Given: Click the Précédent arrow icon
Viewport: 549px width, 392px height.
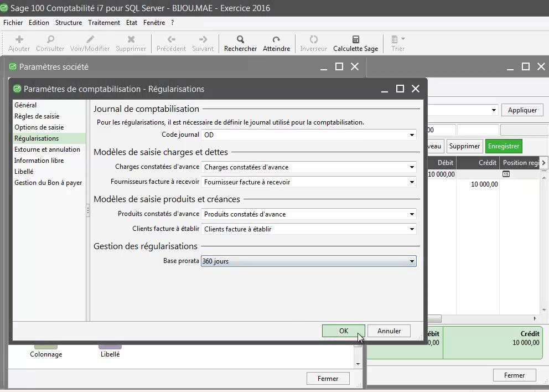Looking at the screenshot, I should (171, 39).
